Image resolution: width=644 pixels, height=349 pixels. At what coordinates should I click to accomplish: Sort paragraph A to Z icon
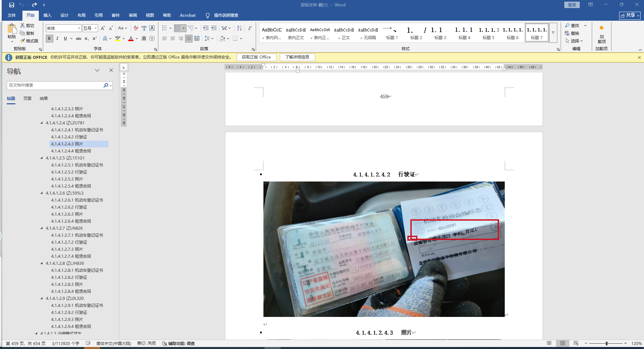click(239, 28)
